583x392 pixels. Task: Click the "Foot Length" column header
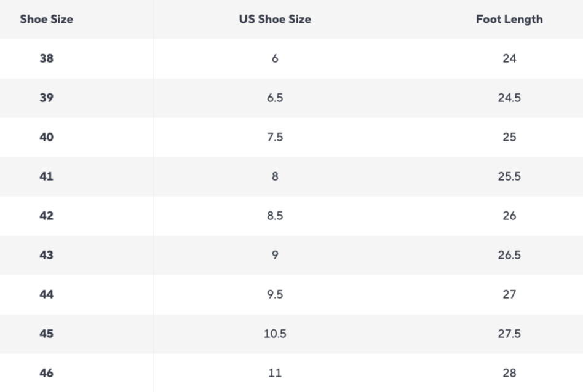click(x=509, y=19)
